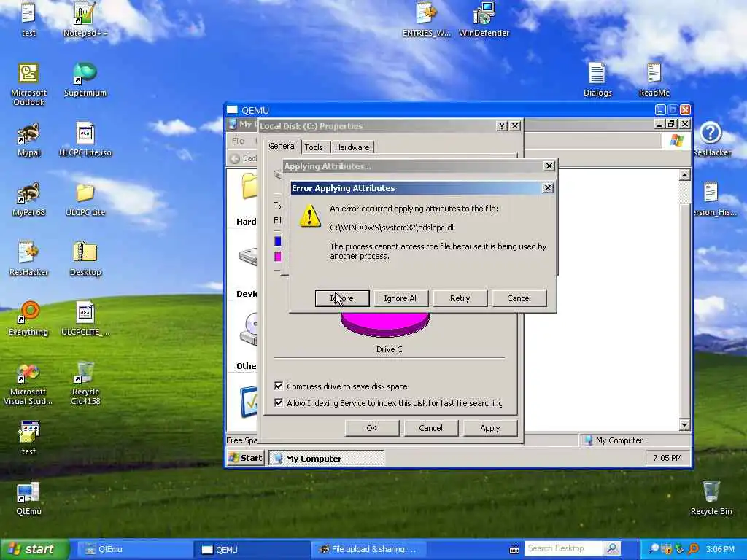Open the Desktop zipped folder icon
Viewport: 747px width, 560px height.
coord(85,259)
